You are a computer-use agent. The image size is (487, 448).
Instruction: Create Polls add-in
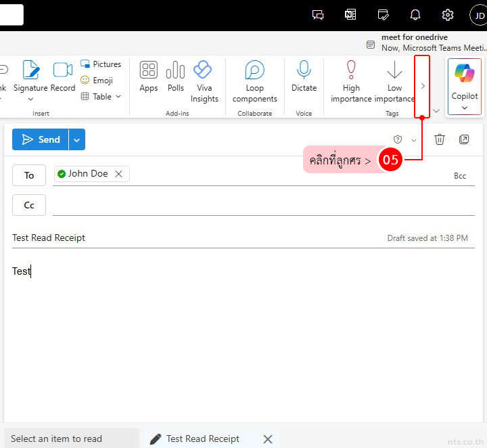point(175,76)
